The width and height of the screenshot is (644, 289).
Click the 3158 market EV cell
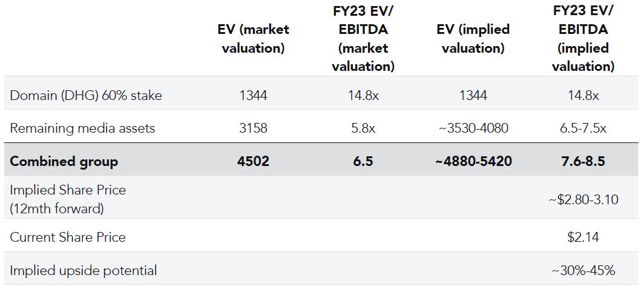coord(253,128)
